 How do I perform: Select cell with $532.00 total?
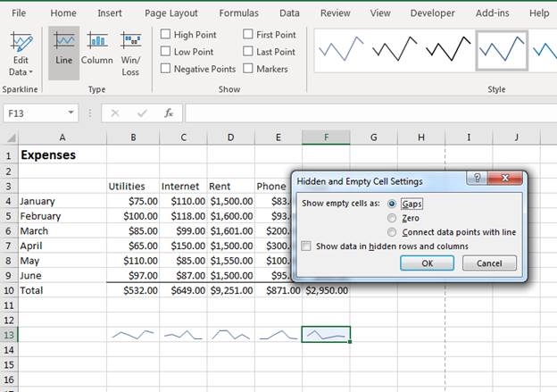tap(133, 290)
